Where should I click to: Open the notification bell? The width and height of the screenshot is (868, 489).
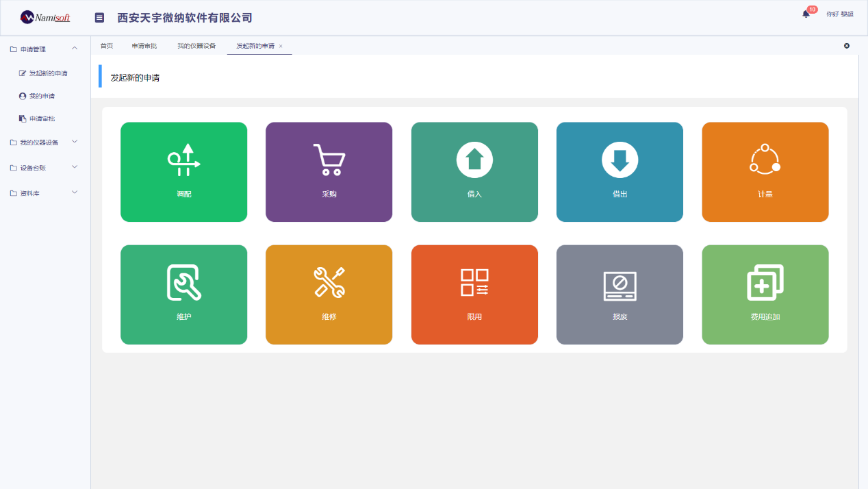point(806,14)
